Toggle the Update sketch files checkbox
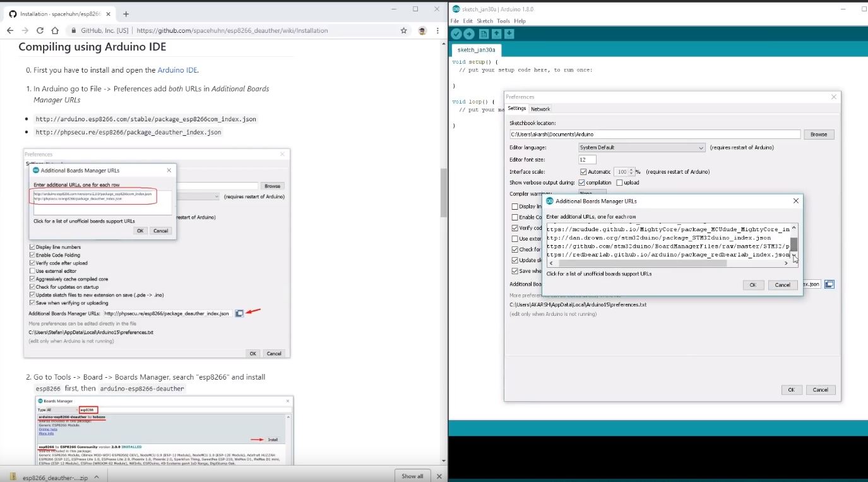 [515, 260]
